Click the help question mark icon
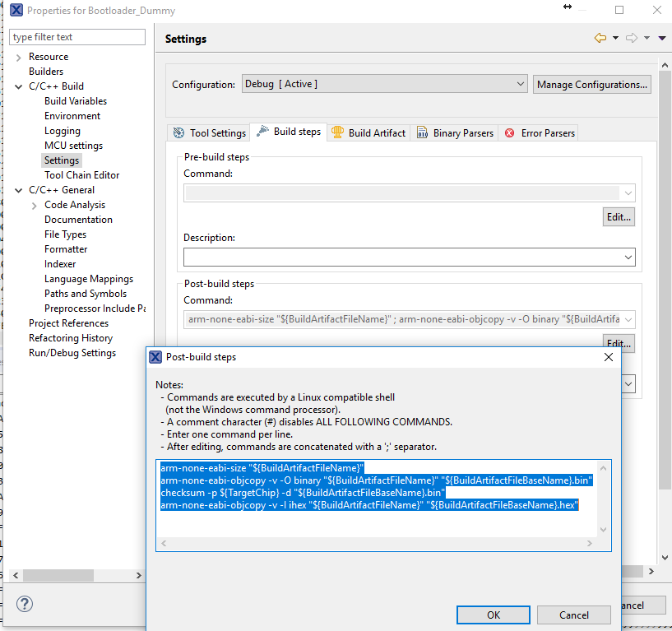Viewport: 672px width, 631px height. point(25,604)
